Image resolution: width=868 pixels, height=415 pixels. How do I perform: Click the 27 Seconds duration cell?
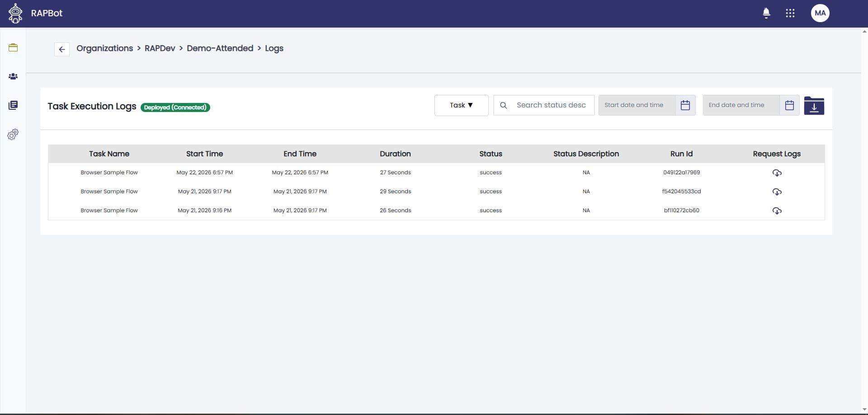395,173
